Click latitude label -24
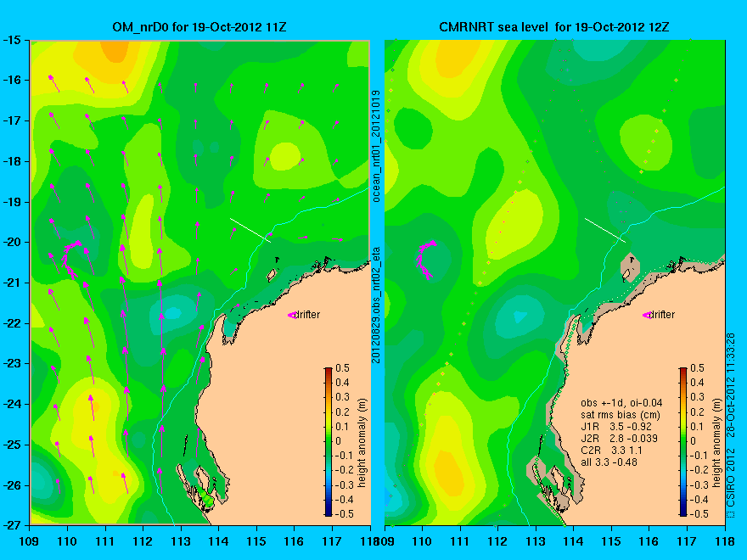This screenshot has width=747, height=560. coord(12,404)
